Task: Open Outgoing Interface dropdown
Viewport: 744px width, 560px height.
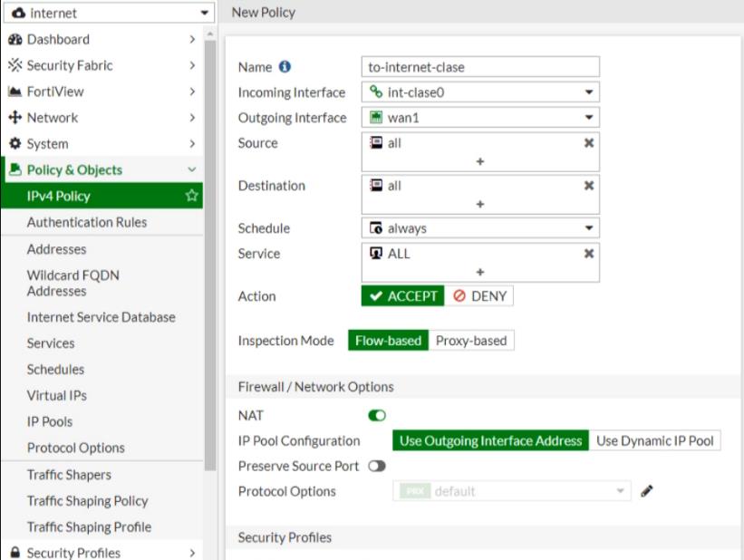Action: 480,117
